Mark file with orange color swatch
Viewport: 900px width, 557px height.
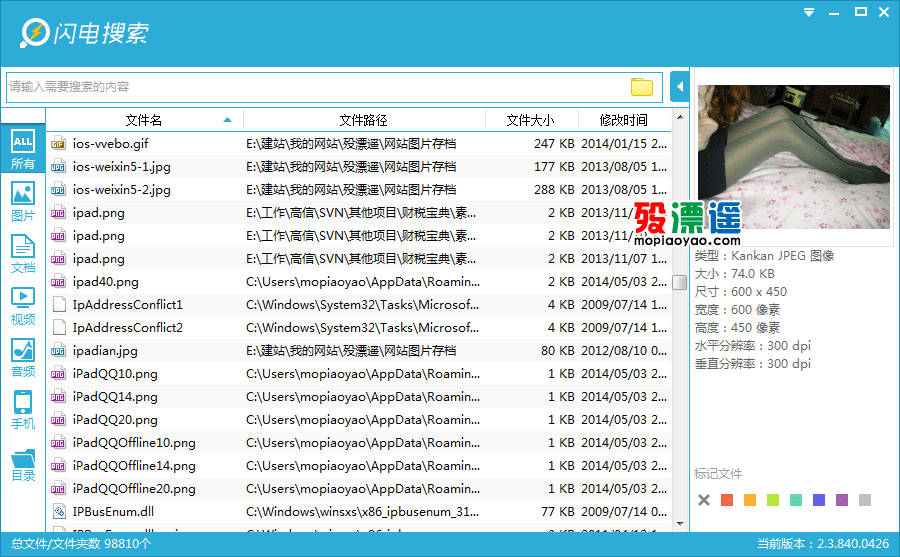click(x=750, y=500)
